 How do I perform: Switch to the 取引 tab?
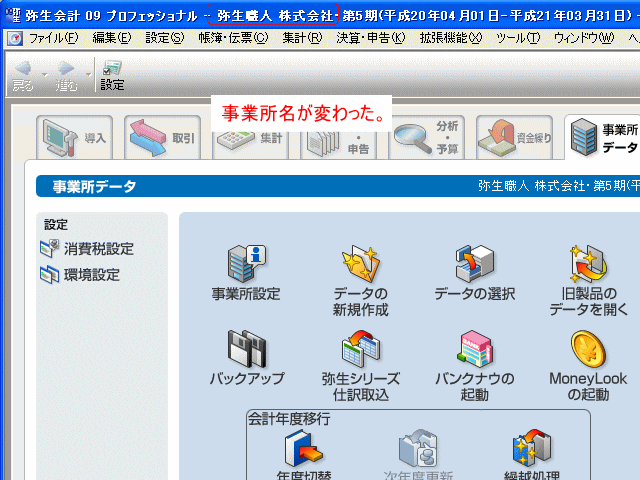(162, 138)
